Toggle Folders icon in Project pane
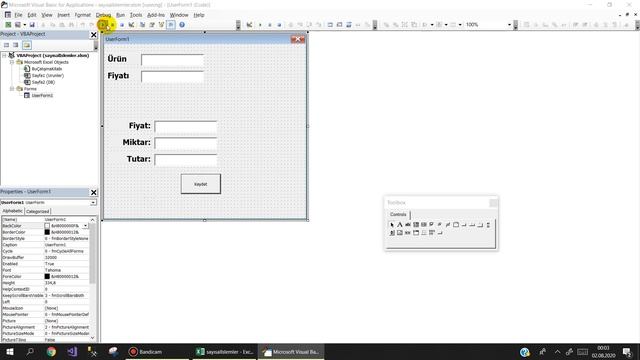 click(27, 45)
